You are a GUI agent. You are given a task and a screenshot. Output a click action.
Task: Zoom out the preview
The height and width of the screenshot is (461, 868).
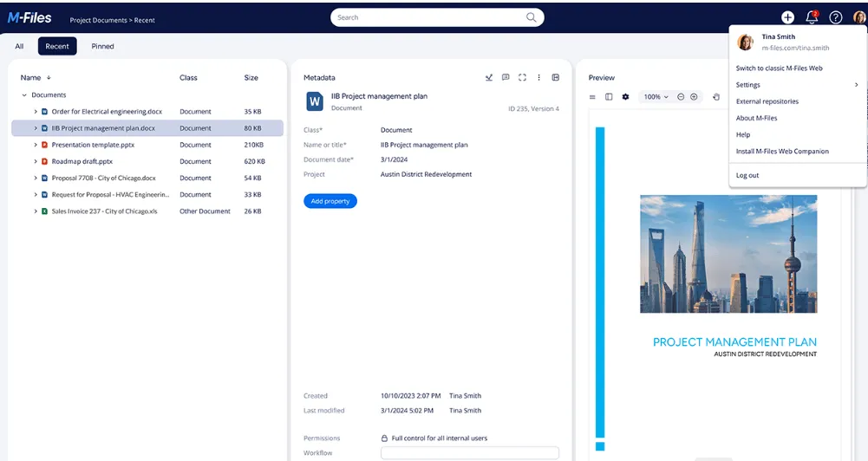[x=681, y=97]
